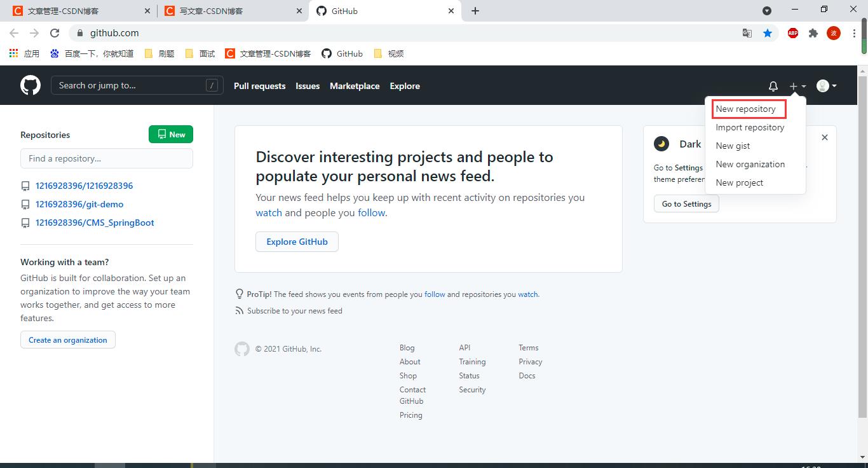Switch to the 文章管理-CSDN博客 tab
The image size is (868, 468).
(81, 11)
